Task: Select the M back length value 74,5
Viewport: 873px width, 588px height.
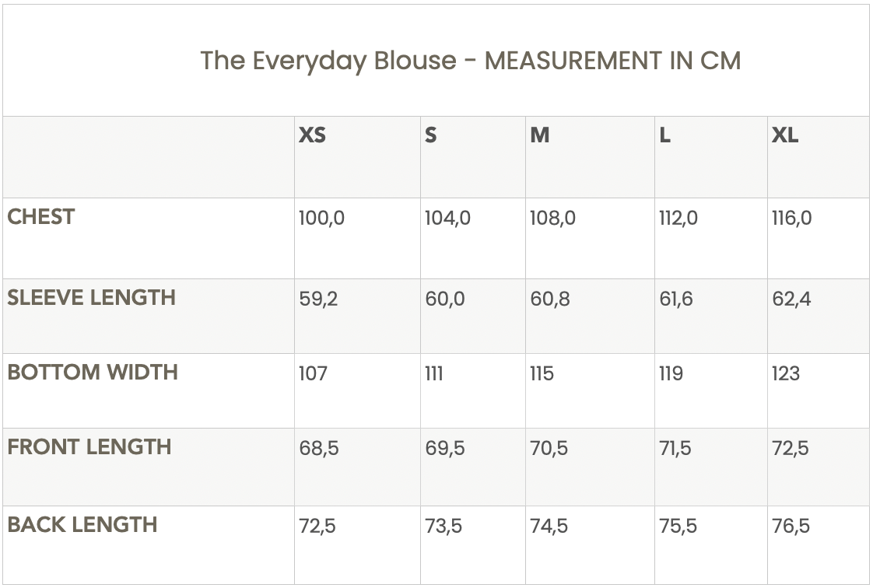Action: click(x=549, y=527)
